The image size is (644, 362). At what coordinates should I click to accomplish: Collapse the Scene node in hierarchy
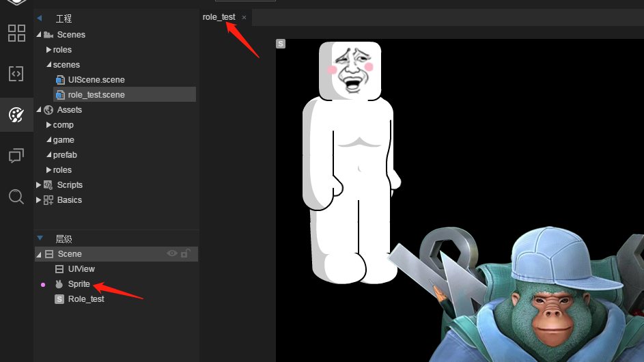pos(39,254)
